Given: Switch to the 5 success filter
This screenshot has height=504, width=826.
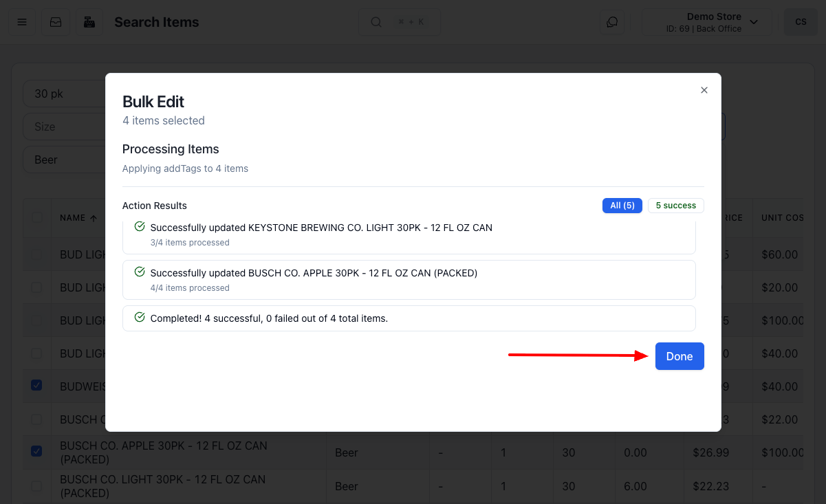Looking at the screenshot, I should tap(675, 206).
